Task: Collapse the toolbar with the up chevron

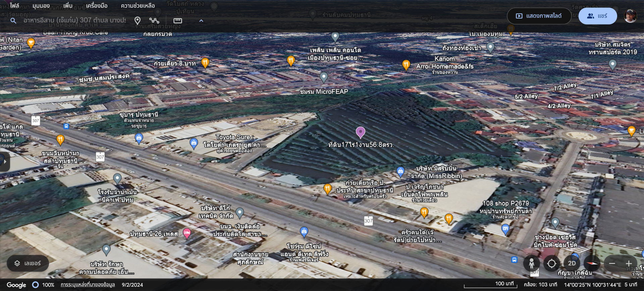Action: coord(201,21)
